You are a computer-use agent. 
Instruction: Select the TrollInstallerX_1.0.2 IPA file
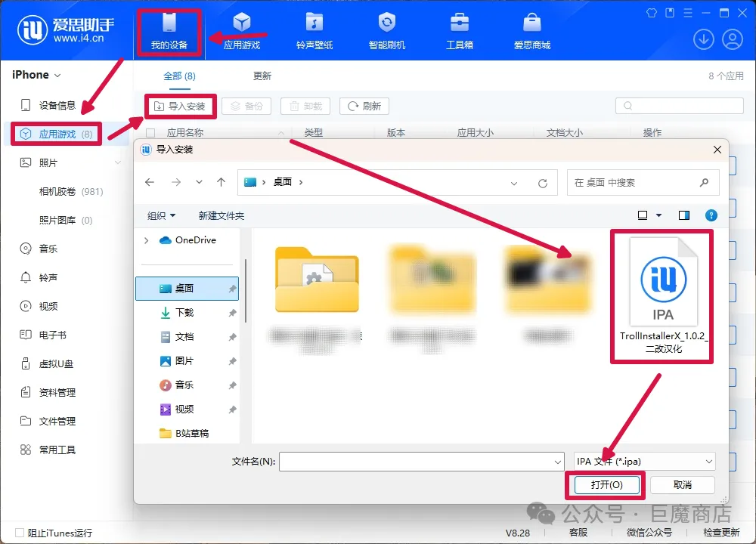click(x=662, y=296)
